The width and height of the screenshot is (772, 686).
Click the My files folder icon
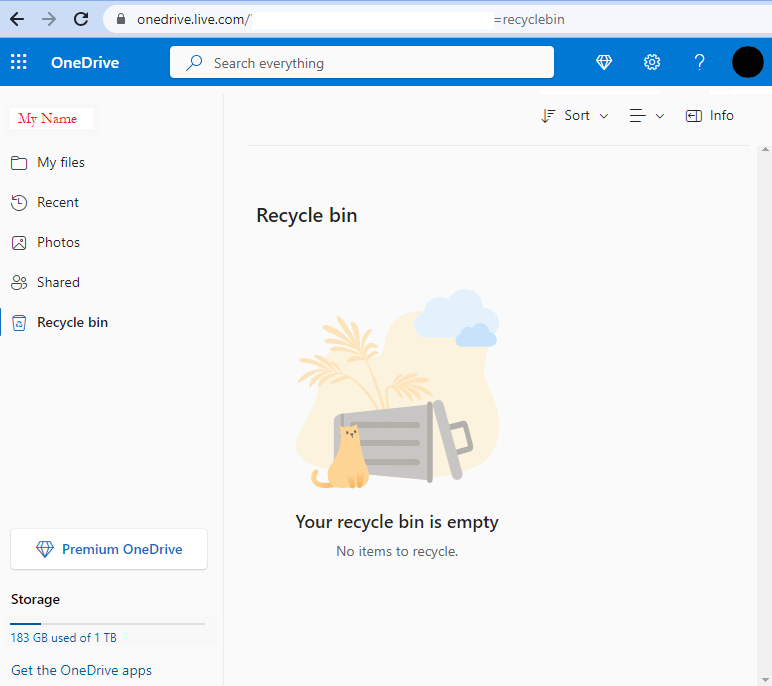[x=19, y=163]
